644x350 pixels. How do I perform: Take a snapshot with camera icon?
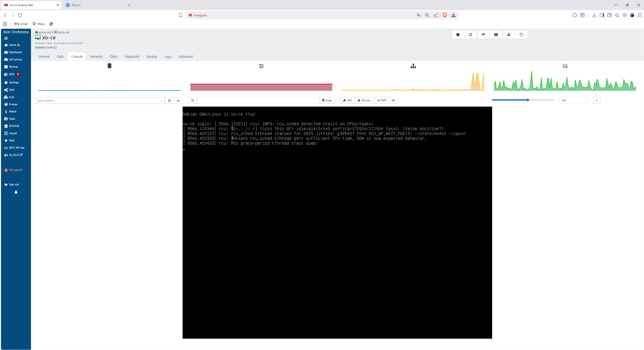[x=496, y=35]
